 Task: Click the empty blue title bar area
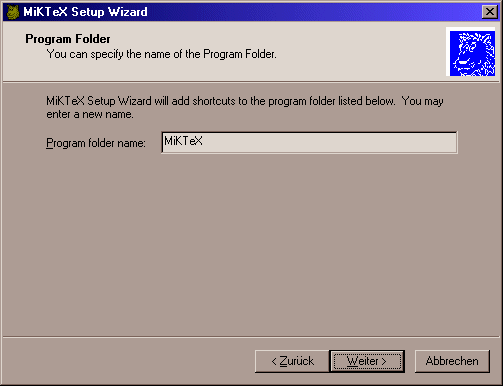point(313,12)
